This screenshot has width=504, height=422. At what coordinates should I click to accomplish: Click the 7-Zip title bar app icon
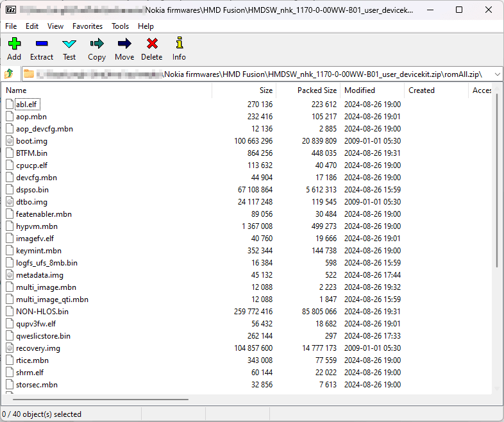coord(11,10)
